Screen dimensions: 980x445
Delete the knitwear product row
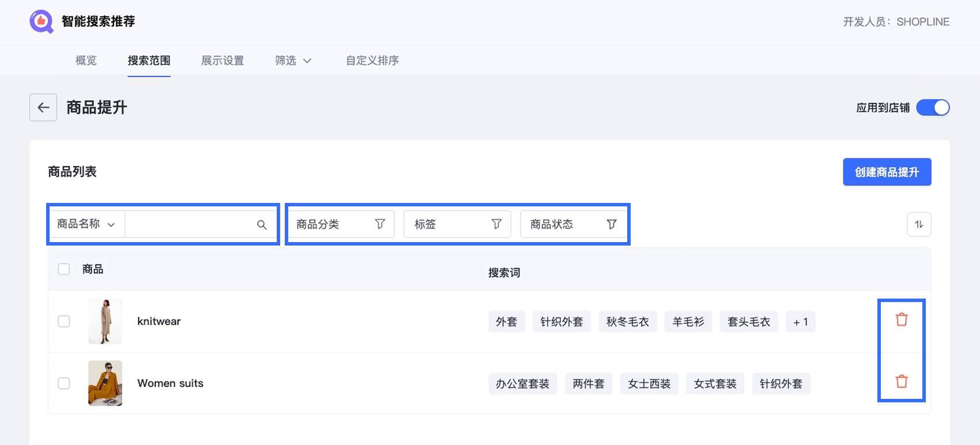pyautogui.click(x=902, y=320)
